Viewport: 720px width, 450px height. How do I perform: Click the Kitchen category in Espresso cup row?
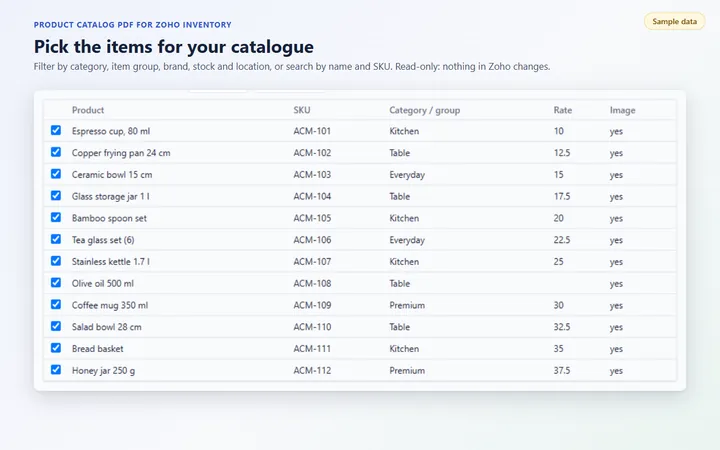pos(404,131)
